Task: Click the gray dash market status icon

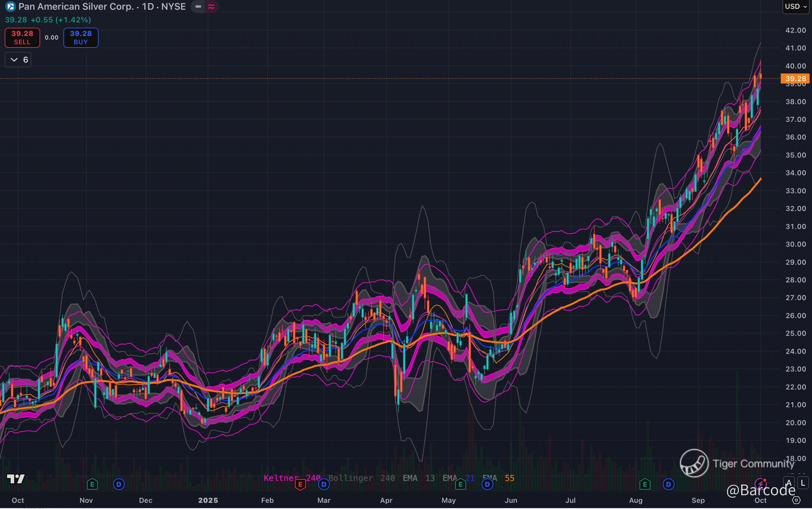Action: 198,6
